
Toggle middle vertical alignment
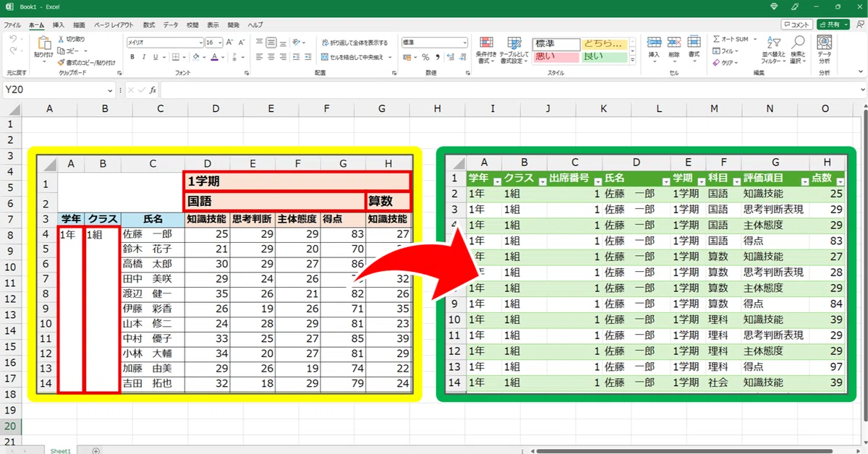[271, 43]
